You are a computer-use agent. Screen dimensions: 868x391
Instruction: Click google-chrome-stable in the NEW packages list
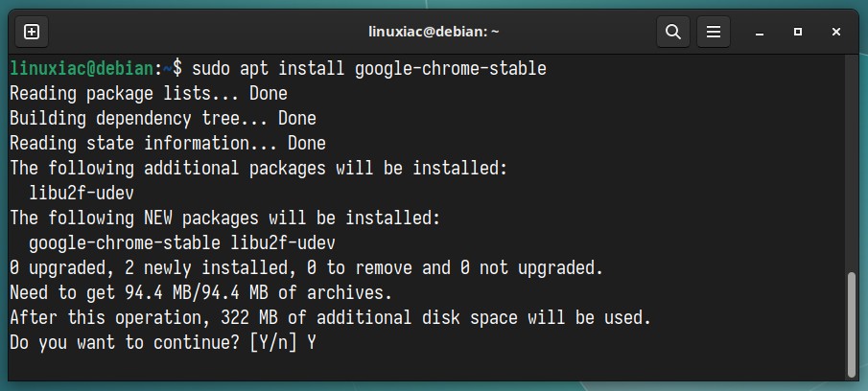125,242
